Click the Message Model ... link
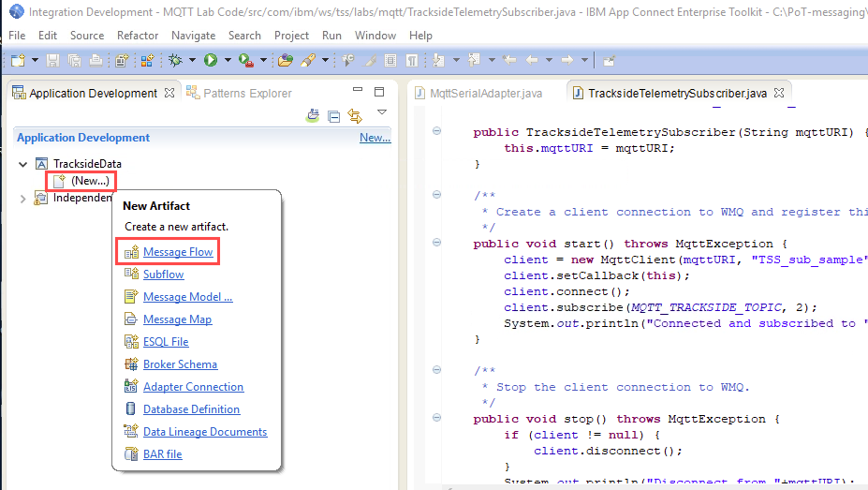This screenshot has height=490, width=868. [187, 297]
